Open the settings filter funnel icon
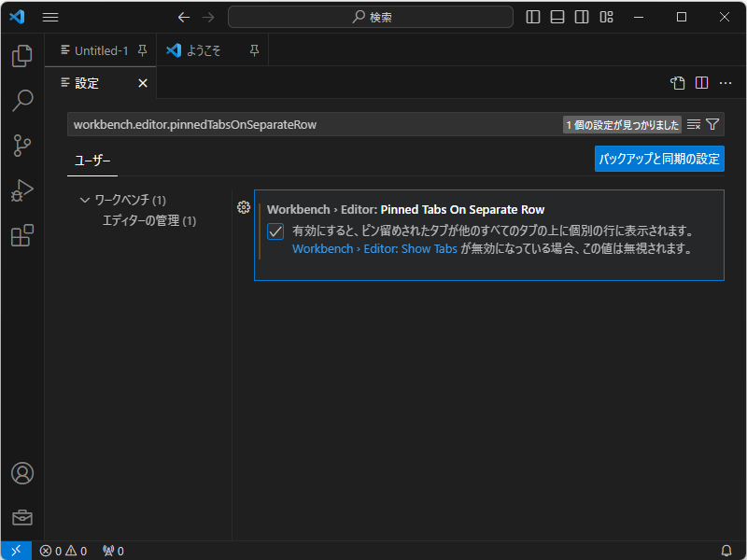 [712, 124]
